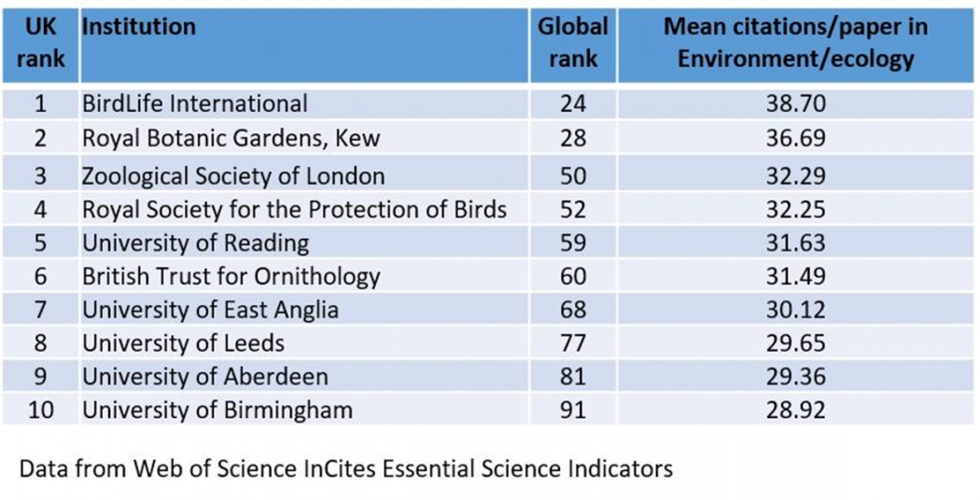Click the Web of Science data source caption
This screenshot has width=980, height=500.
(x=345, y=467)
